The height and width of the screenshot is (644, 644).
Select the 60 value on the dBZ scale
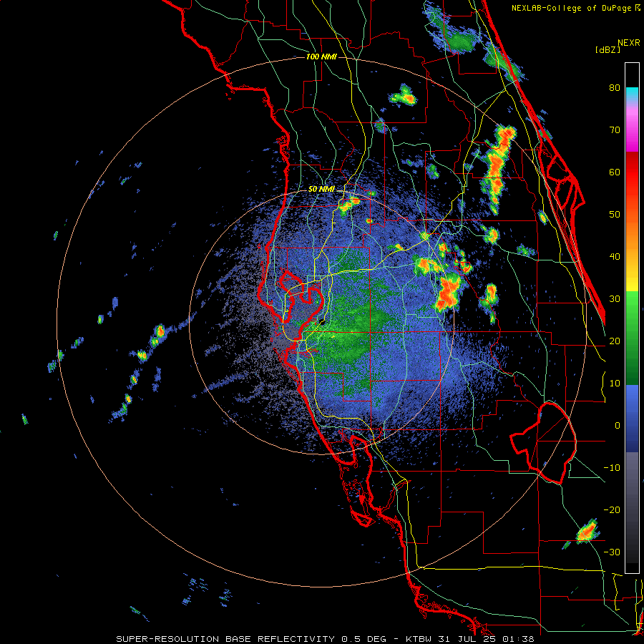pos(615,172)
